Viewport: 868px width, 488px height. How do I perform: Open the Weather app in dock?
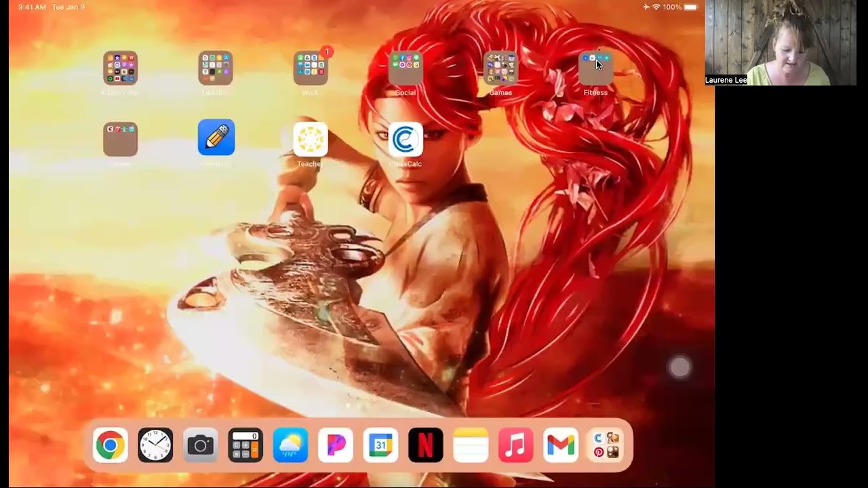[x=290, y=445]
